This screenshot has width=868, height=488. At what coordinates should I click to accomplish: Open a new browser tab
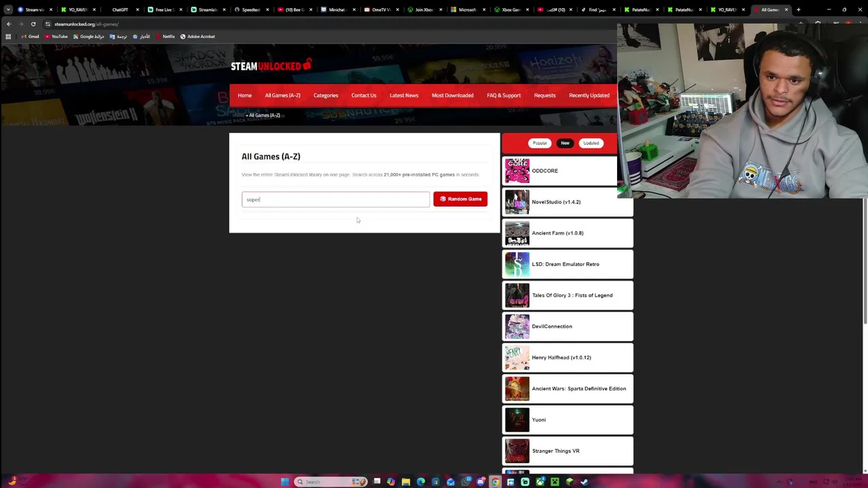(x=798, y=9)
